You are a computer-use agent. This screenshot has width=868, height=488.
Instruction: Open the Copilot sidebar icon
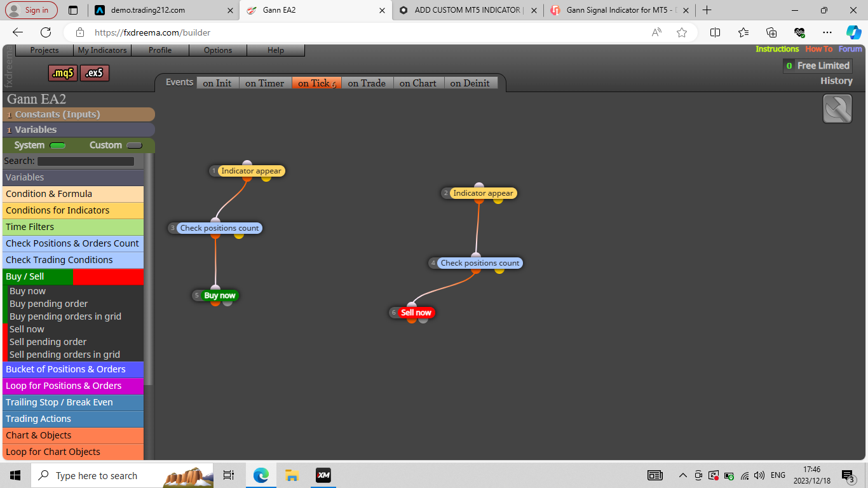[x=853, y=32]
